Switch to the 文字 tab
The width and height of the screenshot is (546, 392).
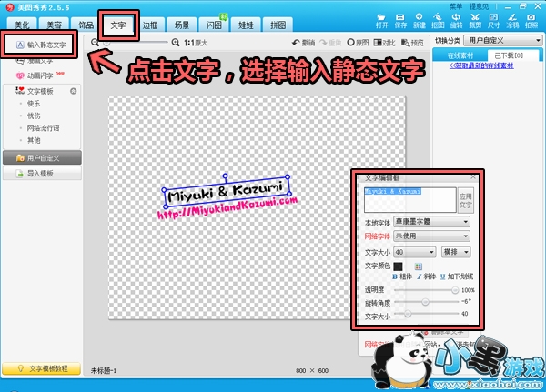pos(118,25)
